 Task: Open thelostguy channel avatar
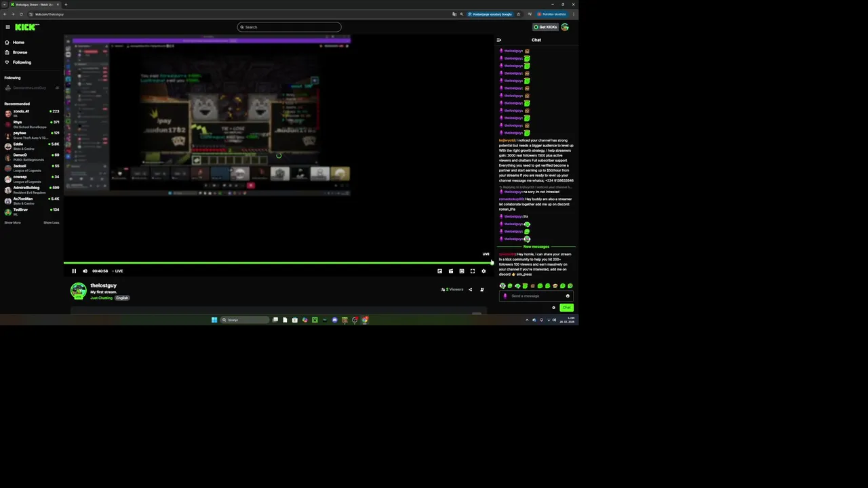(x=79, y=291)
